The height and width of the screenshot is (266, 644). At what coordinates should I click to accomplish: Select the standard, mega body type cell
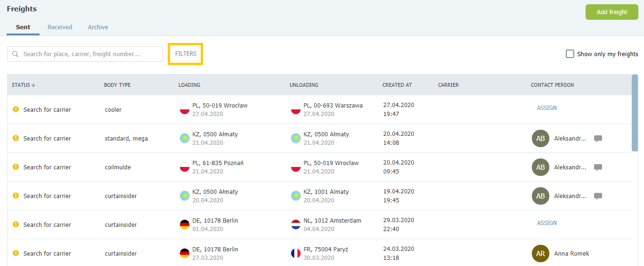click(126, 139)
